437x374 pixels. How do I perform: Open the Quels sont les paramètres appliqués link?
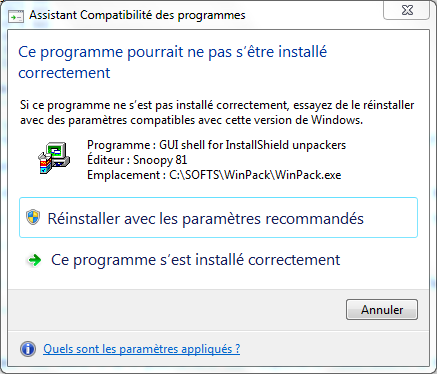(x=142, y=349)
